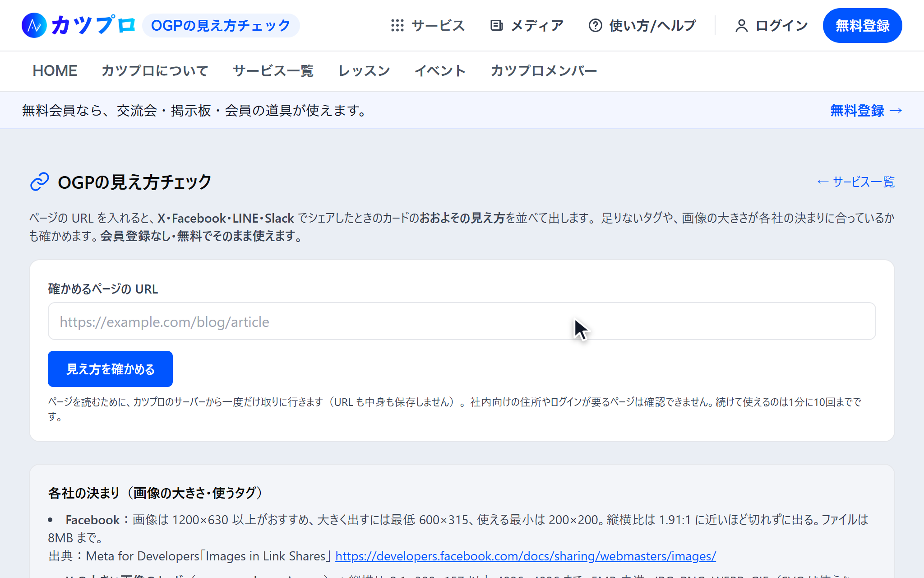Viewport: 924px width, 578px height.
Task: Click the blue 無料登録 header button
Action: [862, 25]
